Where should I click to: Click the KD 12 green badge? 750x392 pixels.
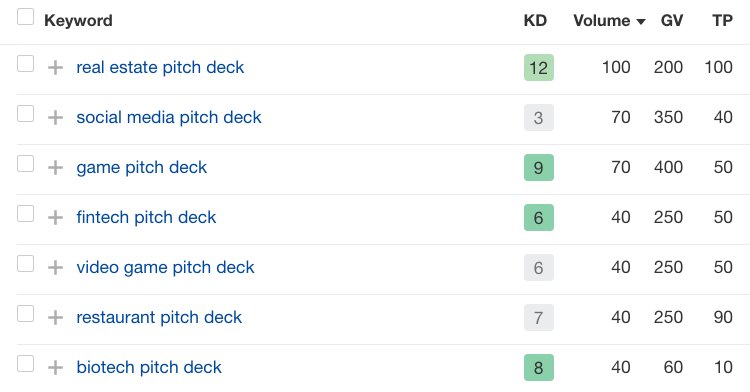click(x=539, y=67)
